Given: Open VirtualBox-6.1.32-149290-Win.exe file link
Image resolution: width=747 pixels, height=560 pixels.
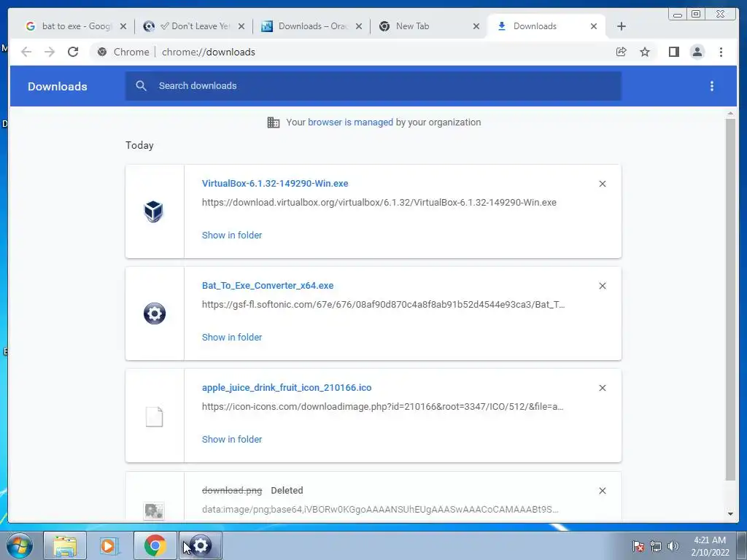Looking at the screenshot, I should [275, 183].
